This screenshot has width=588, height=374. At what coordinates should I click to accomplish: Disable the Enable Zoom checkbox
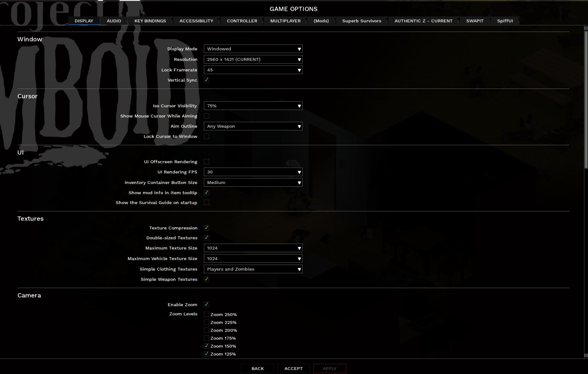coord(207,305)
